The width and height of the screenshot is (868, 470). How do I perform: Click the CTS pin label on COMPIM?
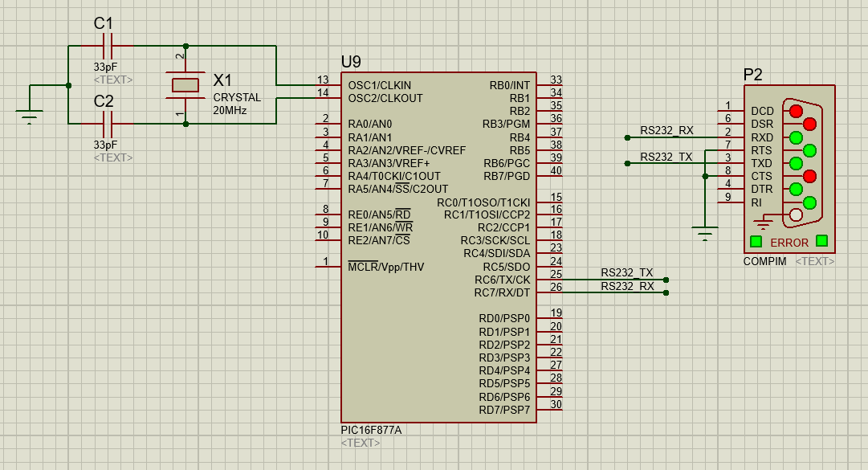(x=762, y=176)
